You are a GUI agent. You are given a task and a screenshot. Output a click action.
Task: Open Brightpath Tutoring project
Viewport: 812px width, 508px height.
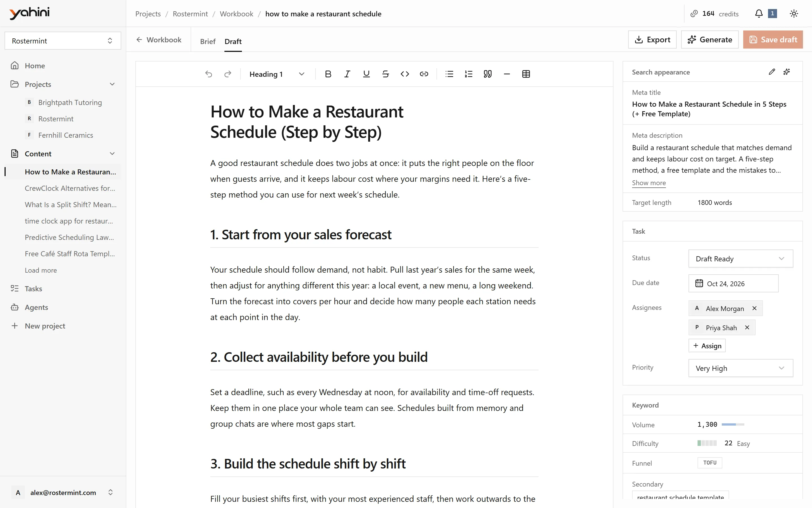70,102
